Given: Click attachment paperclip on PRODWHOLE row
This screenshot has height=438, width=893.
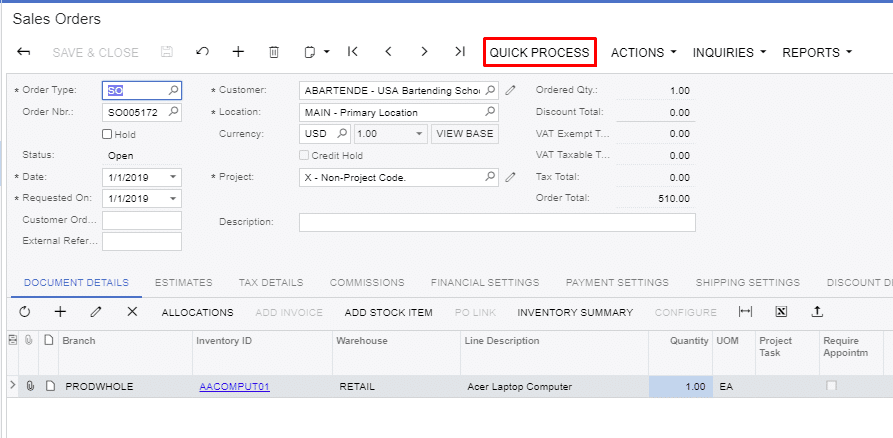Looking at the screenshot, I should 30,386.
